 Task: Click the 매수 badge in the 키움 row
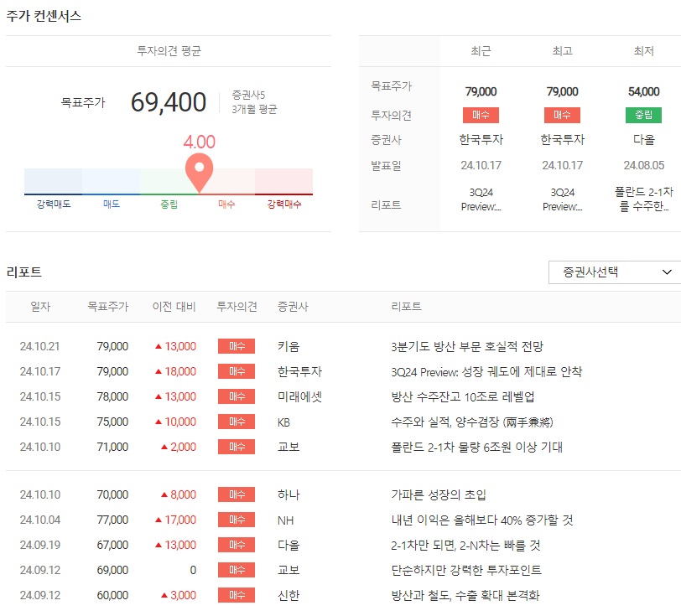pyautogui.click(x=236, y=345)
